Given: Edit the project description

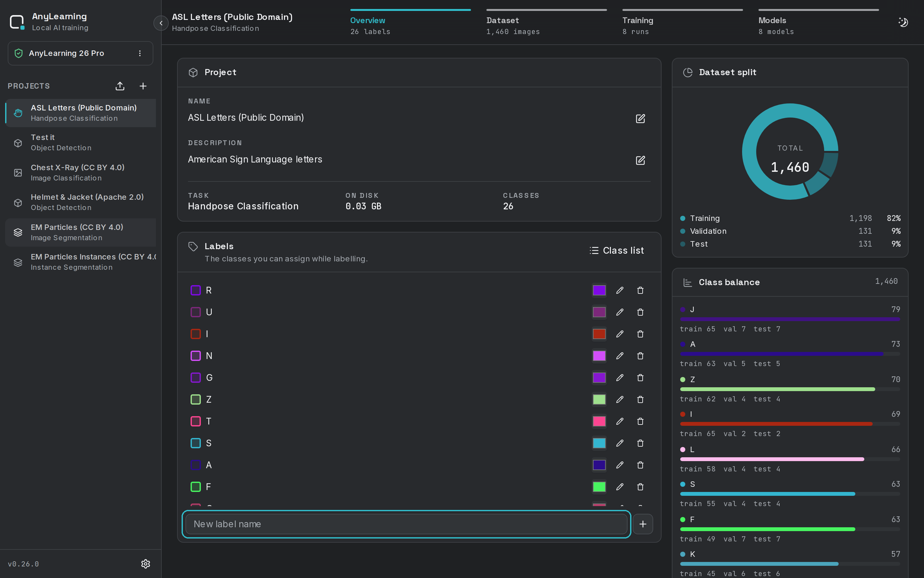Looking at the screenshot, I should (x=640, y=160).
